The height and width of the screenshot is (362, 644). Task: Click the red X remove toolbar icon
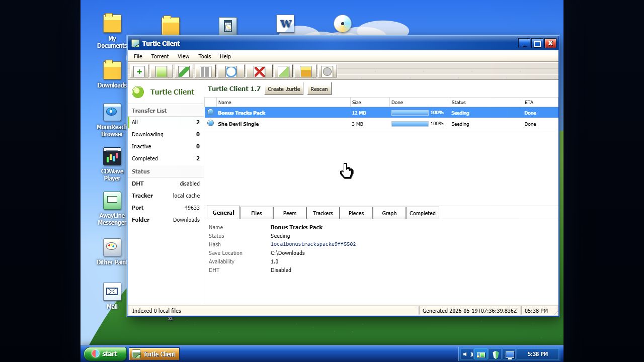coord(259,71)
